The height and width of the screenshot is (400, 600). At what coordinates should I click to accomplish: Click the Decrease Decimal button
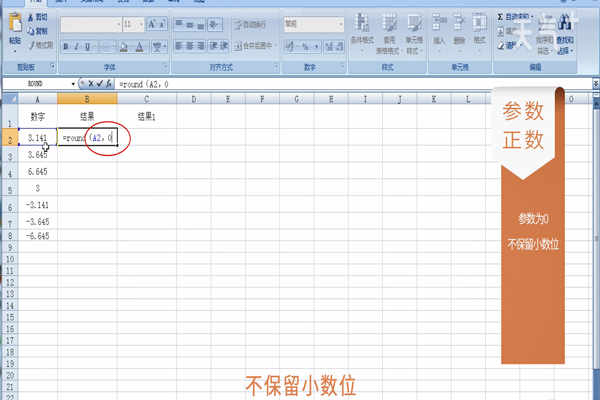coord(339,47)
